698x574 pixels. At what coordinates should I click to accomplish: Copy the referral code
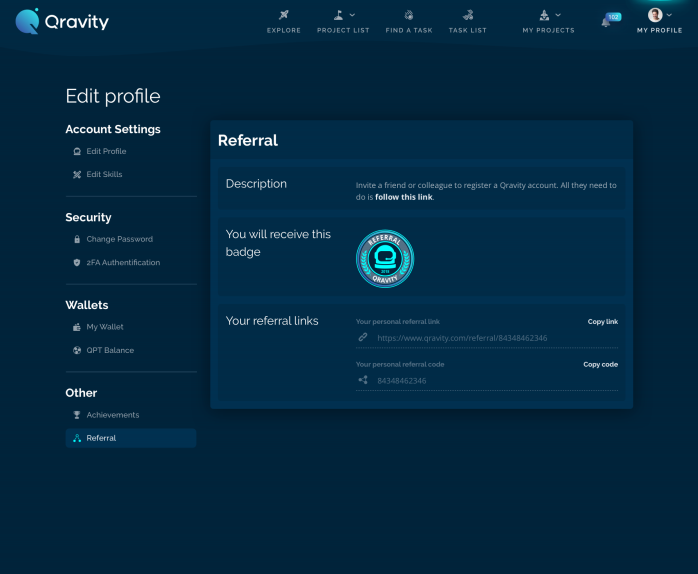click(601, 364)
